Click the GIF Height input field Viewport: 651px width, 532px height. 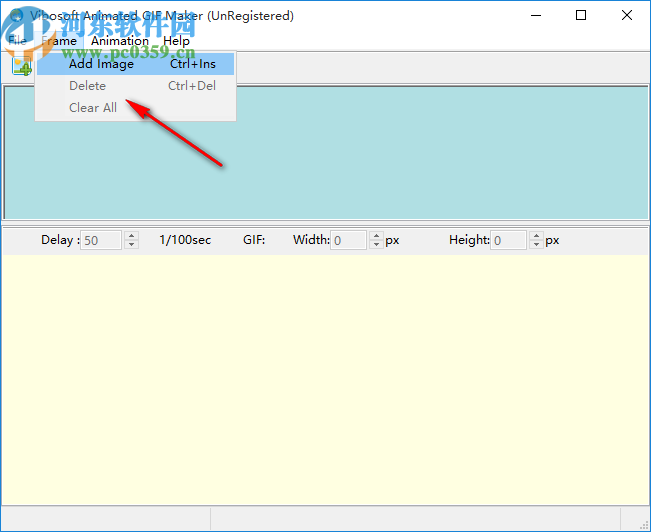click(509, 240)
